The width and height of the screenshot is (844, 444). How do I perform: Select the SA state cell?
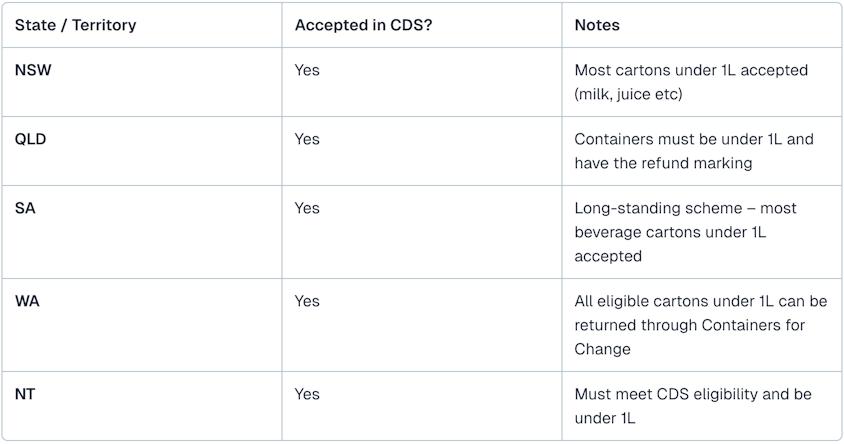tap(25, 208)
